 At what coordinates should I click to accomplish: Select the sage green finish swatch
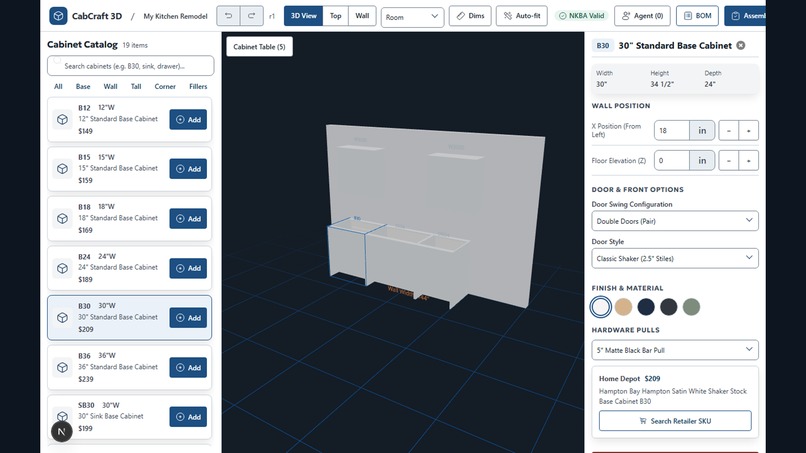point(691,307)
